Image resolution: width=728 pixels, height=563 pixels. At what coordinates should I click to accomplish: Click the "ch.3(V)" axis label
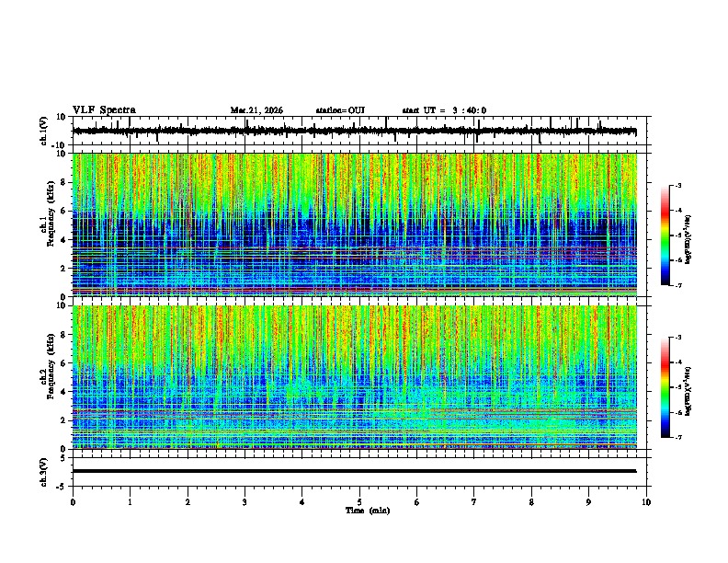[44, 473]
